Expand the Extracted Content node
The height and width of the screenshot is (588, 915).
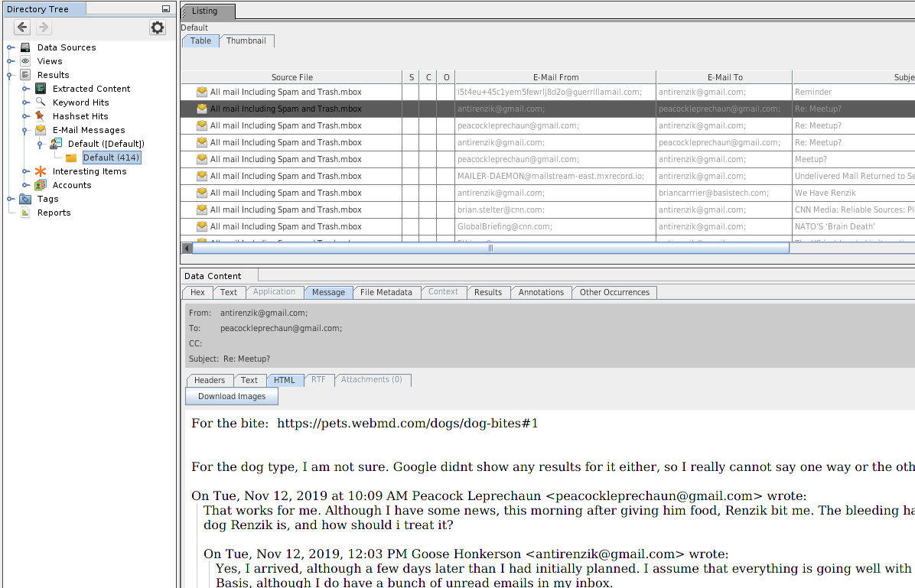26,89
